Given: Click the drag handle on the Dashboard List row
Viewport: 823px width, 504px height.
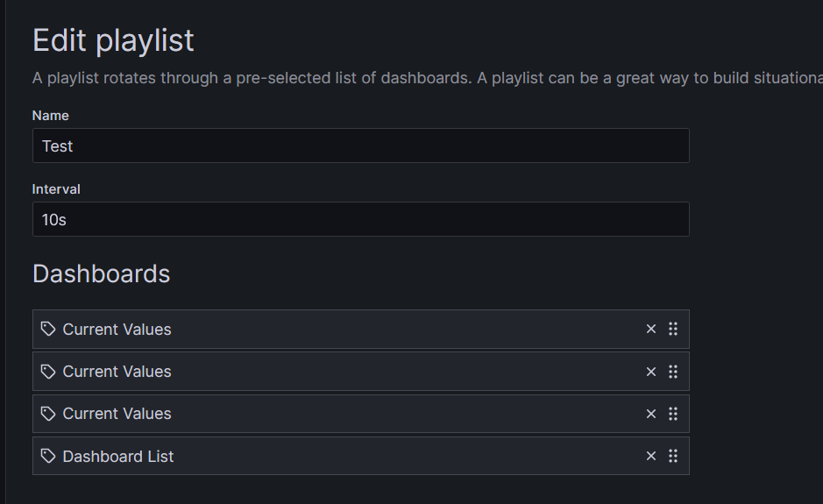Looking at the screenshot, I should click(x=673, y=456).
